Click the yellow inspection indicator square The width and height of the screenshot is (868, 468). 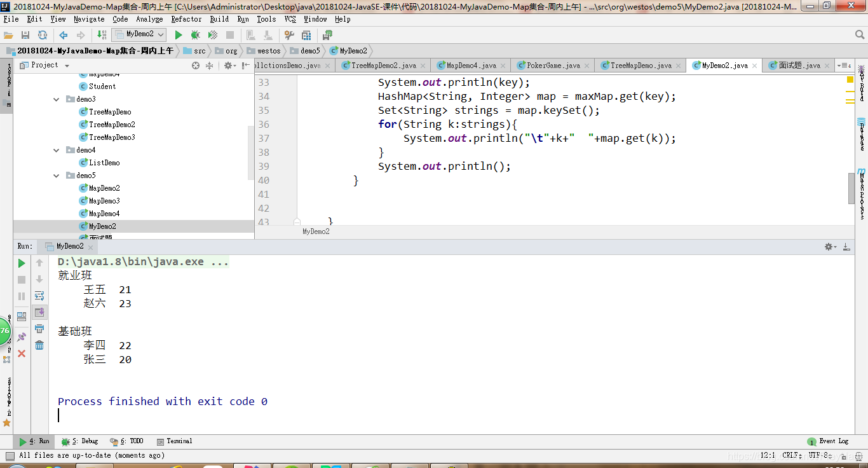click(850, 79)
